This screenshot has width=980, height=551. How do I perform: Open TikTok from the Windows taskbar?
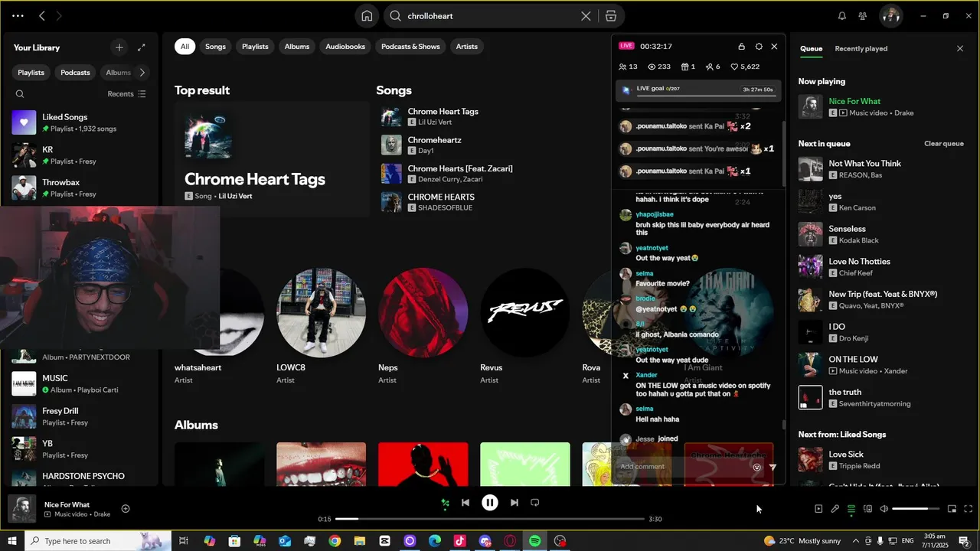459,541
